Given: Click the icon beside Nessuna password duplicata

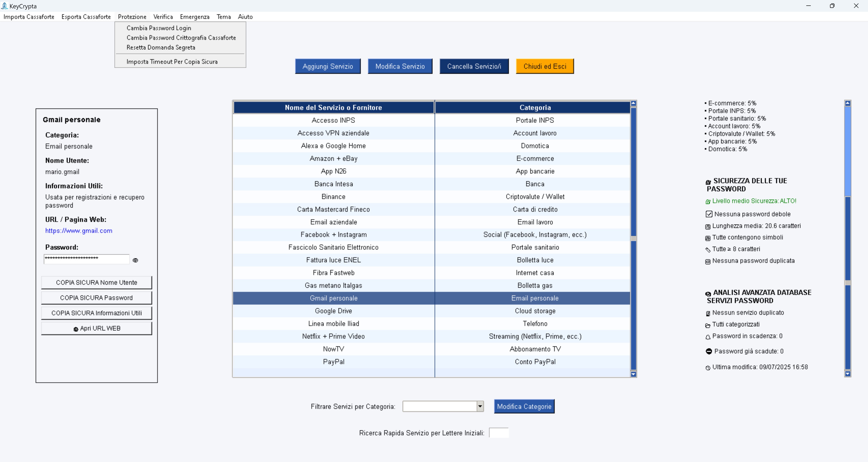Looking at the screenshot, I should point(708,261).
